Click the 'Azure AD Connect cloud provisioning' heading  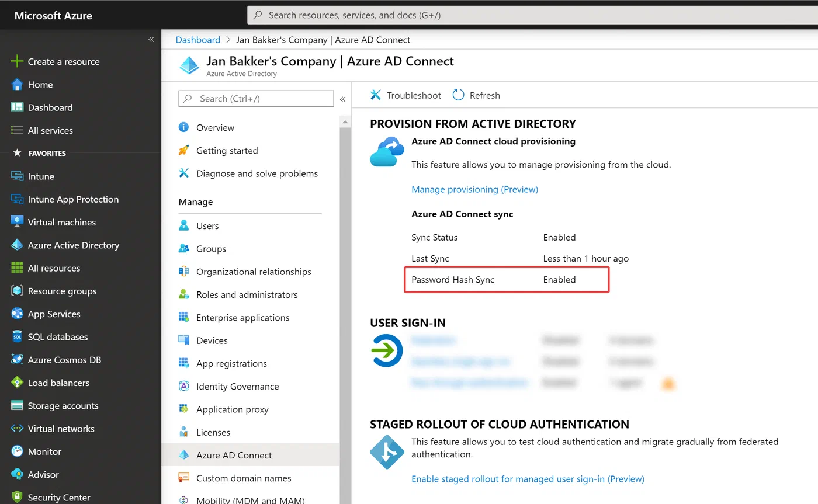[x=493, y=141]
